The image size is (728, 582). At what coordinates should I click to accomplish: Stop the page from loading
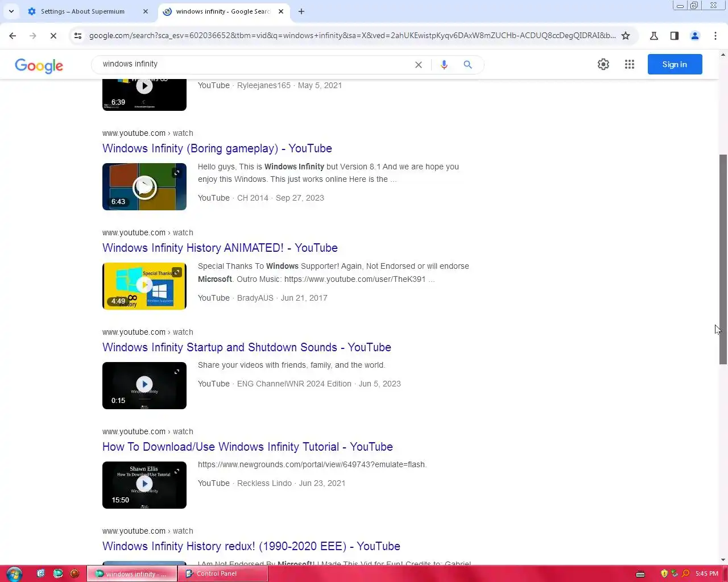[53, 36]
